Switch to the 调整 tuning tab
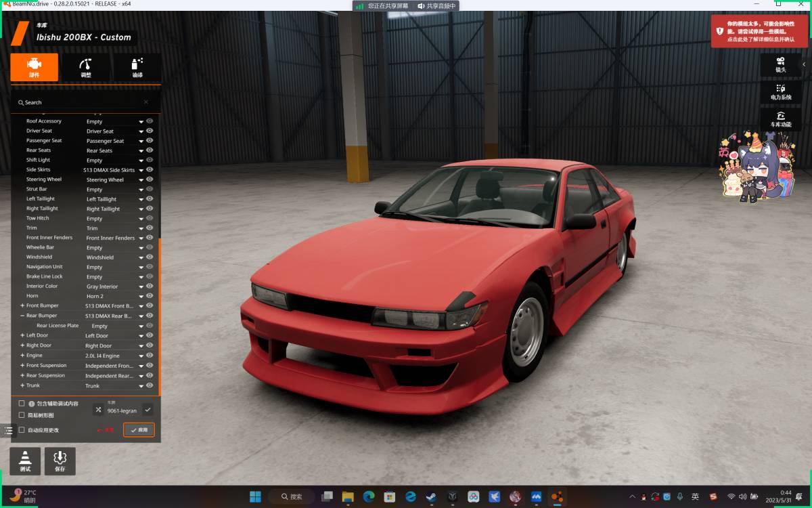Screen dimensions: 812x508 point(85,67)
